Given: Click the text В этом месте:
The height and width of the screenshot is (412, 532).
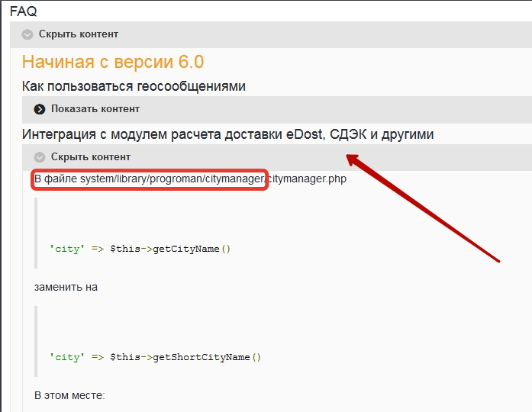Looking at the screenshot, I should (69, 395).
